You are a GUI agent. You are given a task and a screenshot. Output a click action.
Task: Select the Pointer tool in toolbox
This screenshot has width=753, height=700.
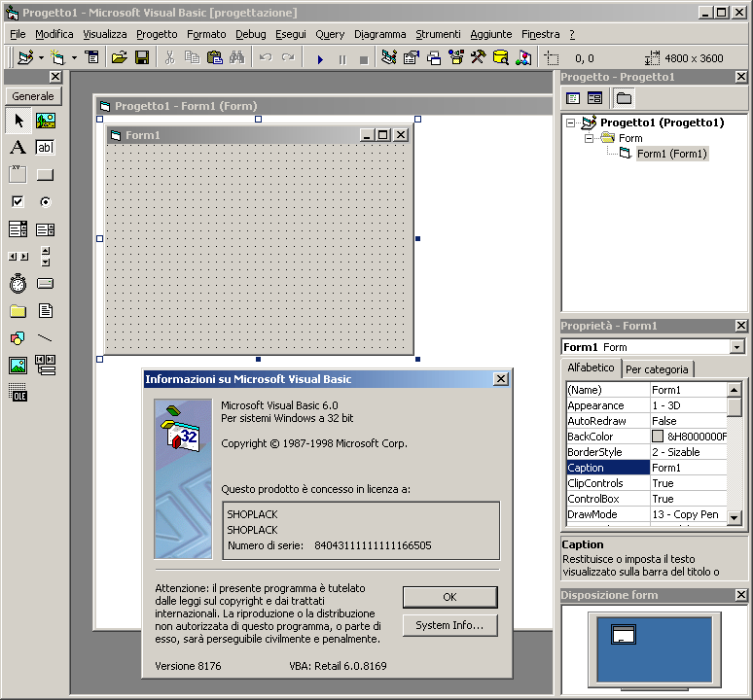[x=18, y=120]
